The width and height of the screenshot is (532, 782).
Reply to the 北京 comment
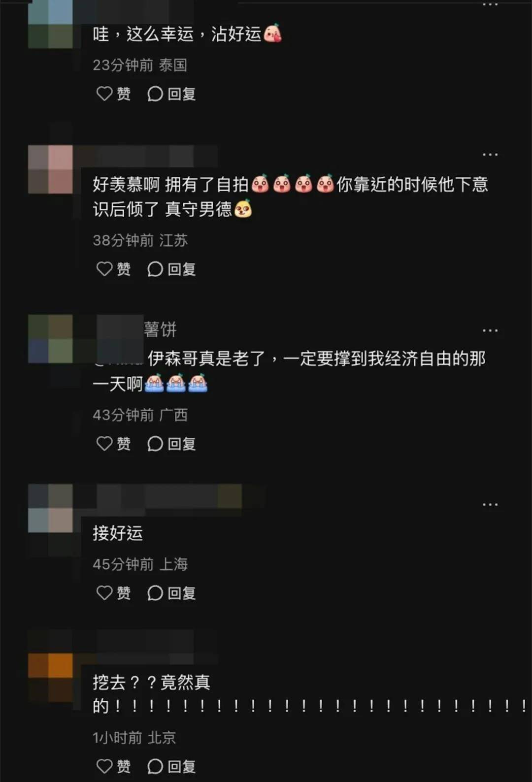(x=171, y=766)
